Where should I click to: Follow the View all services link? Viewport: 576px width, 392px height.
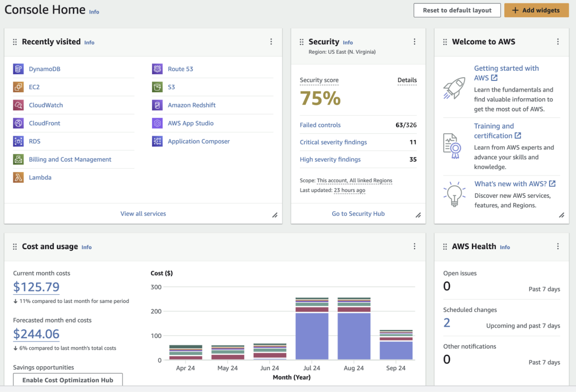pos(143,214)
